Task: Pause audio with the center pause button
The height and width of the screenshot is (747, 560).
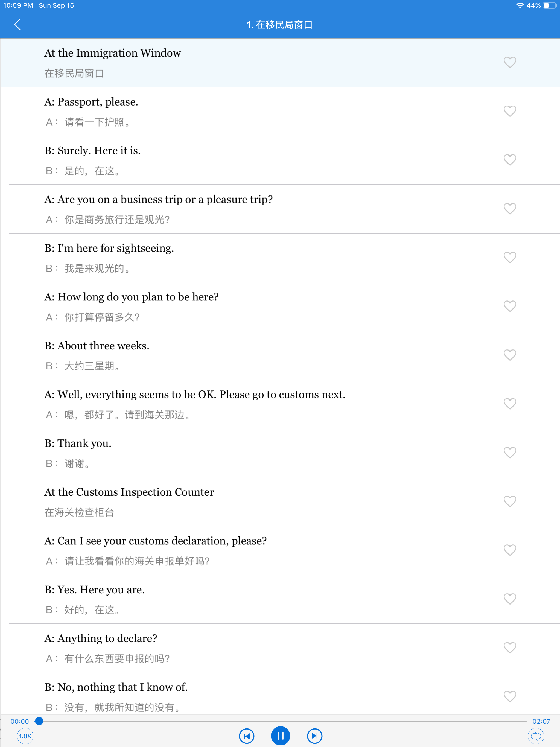Action: point(280,736)
